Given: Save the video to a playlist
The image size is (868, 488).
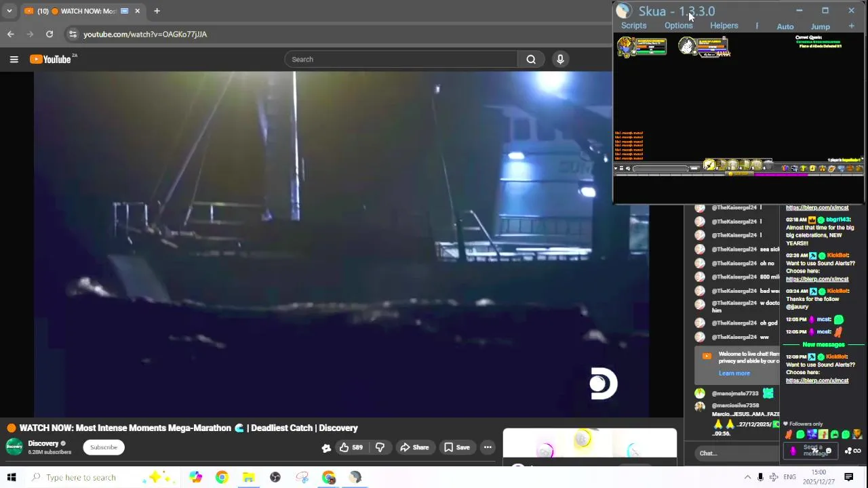Looking at the screenshot, I should coord(456,447).
